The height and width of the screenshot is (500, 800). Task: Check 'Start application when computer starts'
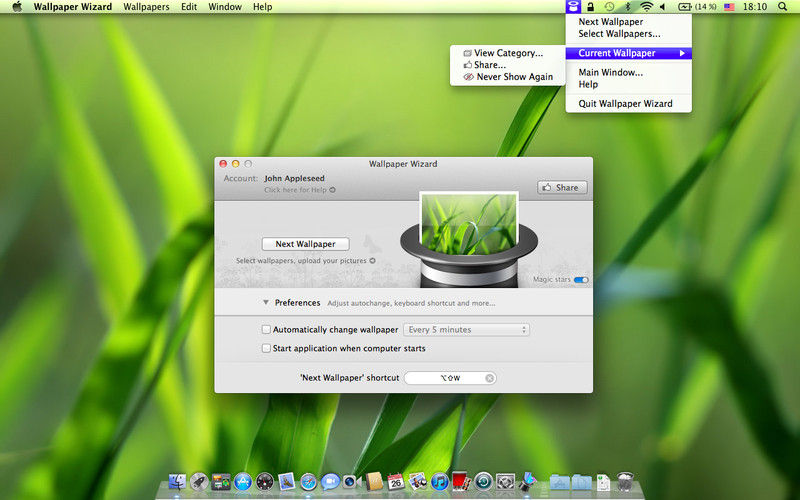(x=266, y=348)
